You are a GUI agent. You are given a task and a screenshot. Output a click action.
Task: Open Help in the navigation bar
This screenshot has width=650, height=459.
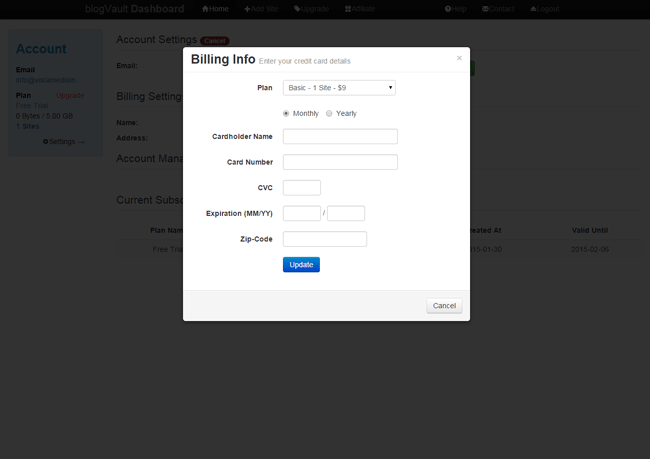[x=456, y=9]
